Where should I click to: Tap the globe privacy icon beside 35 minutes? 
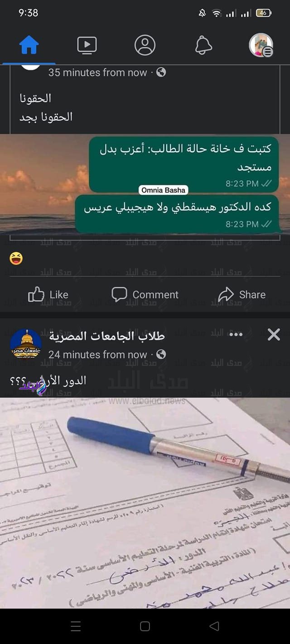[x=161, y=72]
